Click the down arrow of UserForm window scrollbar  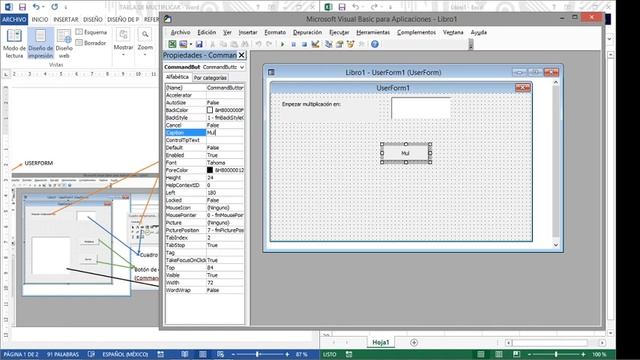pyautogui.click(x=556, y=245)
